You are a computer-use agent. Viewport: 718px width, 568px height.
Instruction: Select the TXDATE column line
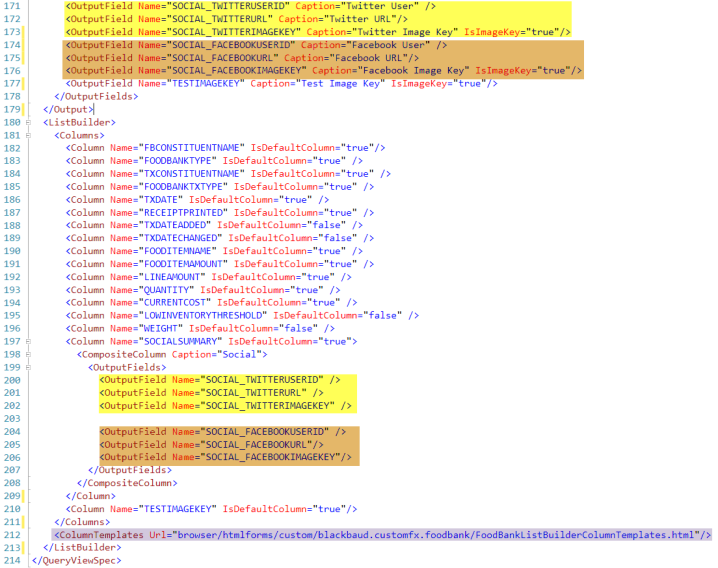point(197,200)
